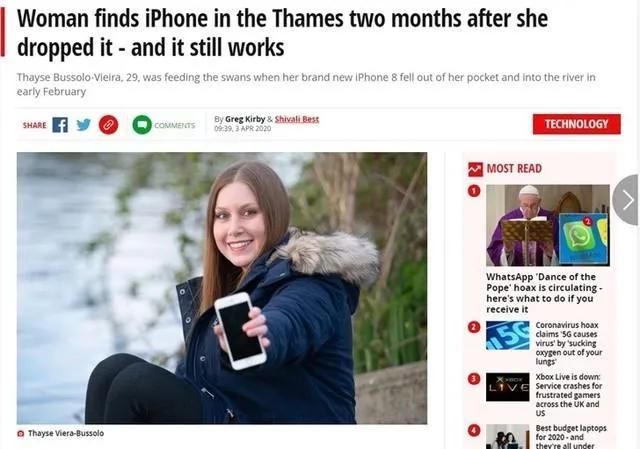Copy link with red chain icon
This screenshot has height=449, width=640.
[x=109, y=125]
